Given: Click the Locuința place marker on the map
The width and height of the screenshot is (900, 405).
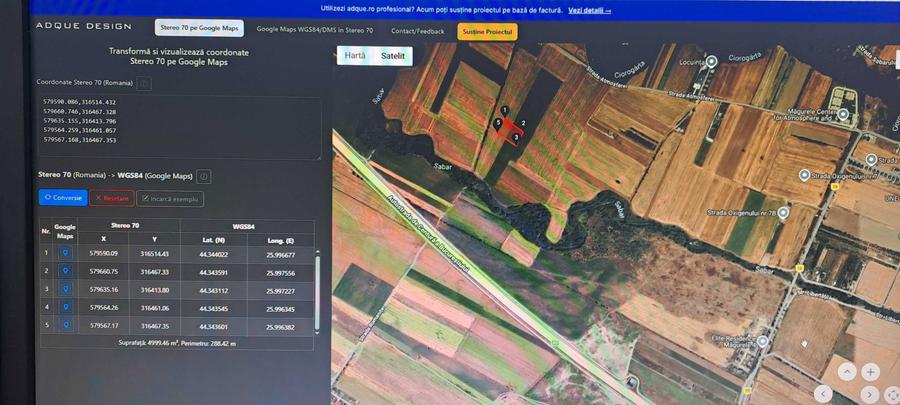Looking at the screenshot, I should (711, 62).
